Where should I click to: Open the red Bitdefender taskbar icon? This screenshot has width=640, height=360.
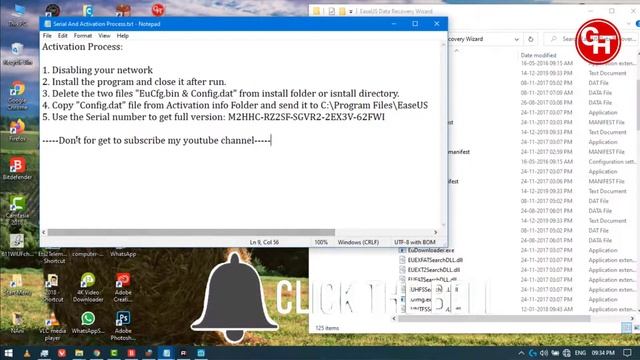pos(131,353)
